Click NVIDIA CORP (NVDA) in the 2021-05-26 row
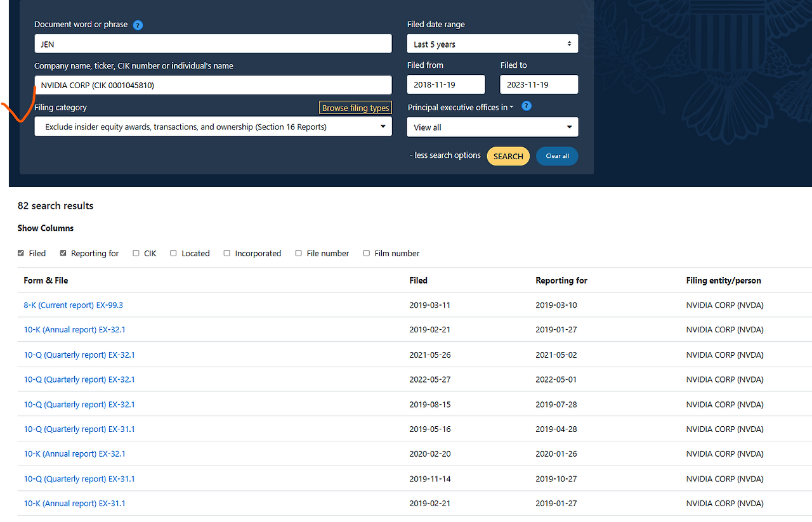Image resolution: width=812 pixels, height=522 pixels. (724, 355)
